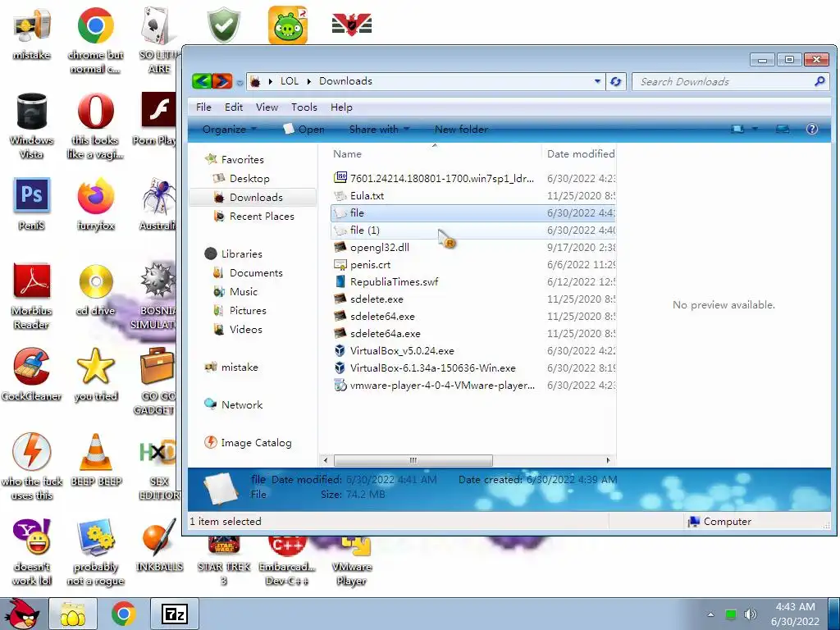
Task: Open the Morbius Reader desktop icon
Action: [x=32, y=295]
